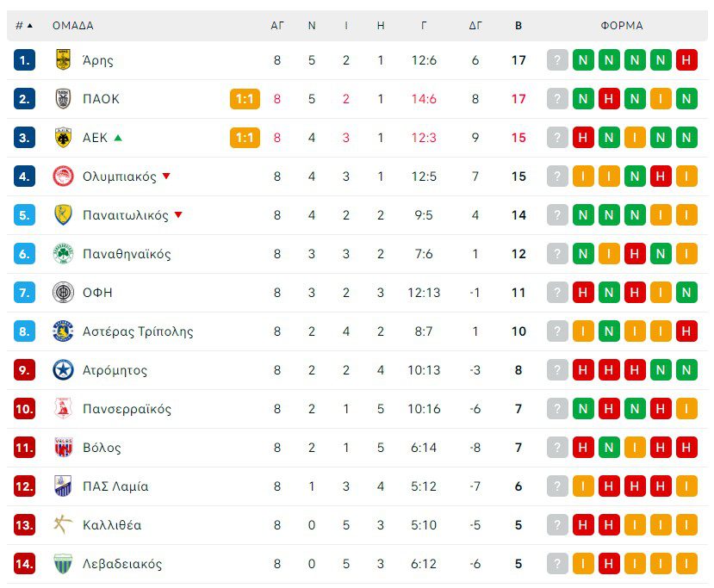The height and width of the screenshot is (588, 714).
Task: Click the gray ? next-match badge for Λεβαδειακός
Action: tap(558, 564)
